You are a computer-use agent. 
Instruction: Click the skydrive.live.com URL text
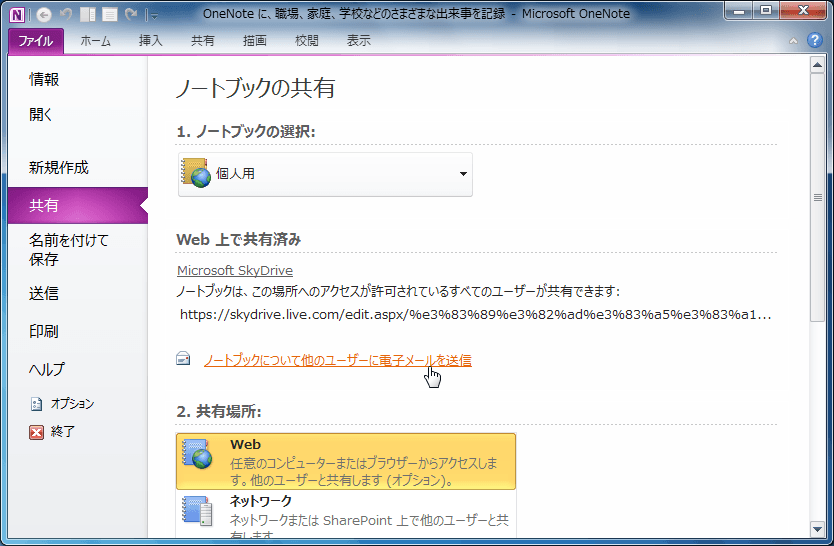pos(475,315)
